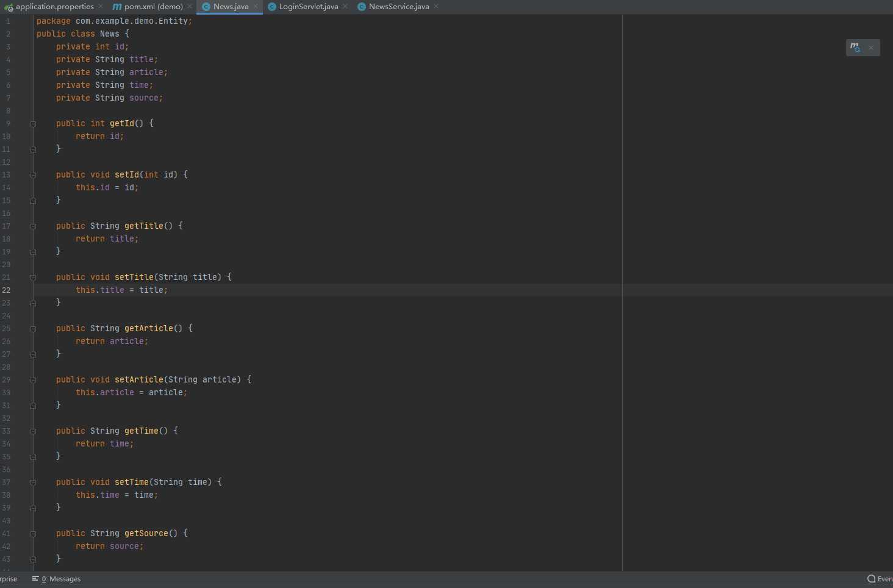The width and height of the screenshot is (893, 588).
Task: Click 'this.time = time;' statement
Action: pos(117,495)
